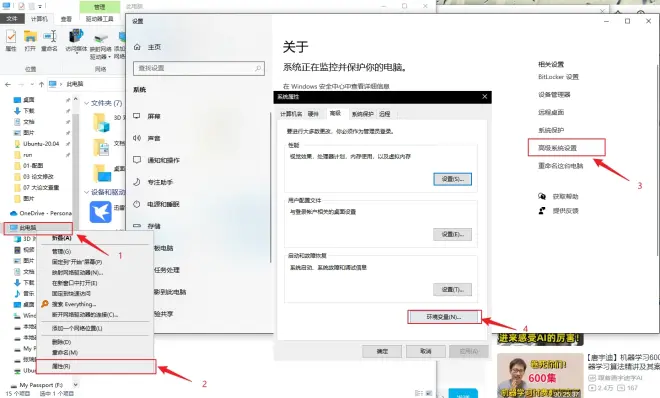Open the 访问媒体 dropdown arrow

point(76,53)
